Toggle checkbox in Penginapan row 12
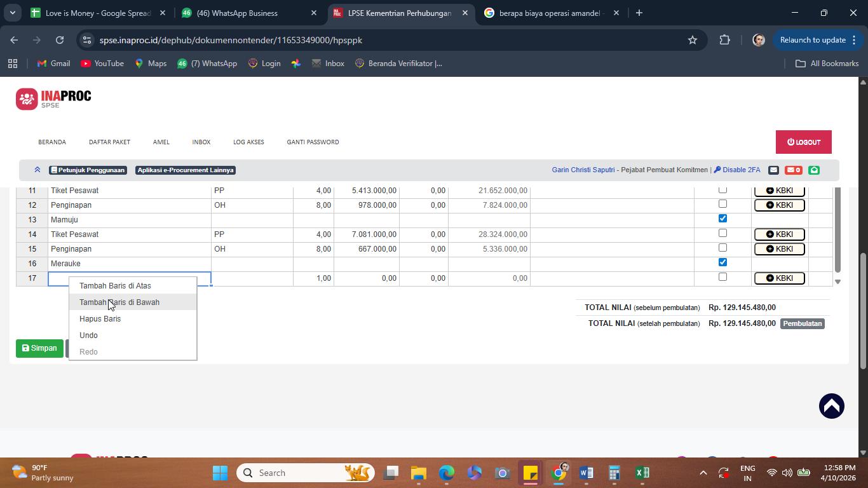 click(x=722, y=204)
